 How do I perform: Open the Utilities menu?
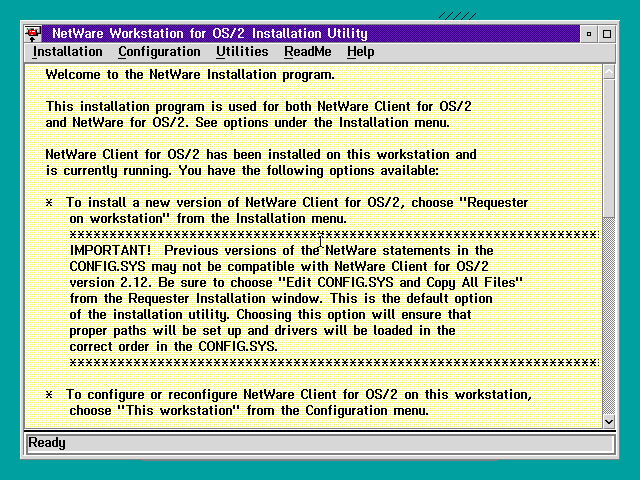242,52
